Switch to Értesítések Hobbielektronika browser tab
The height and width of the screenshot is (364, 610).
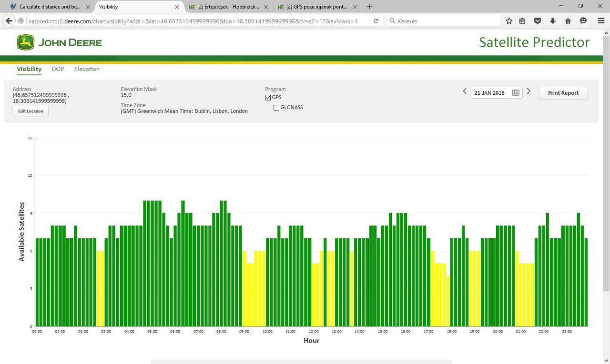tap(229, 7)
